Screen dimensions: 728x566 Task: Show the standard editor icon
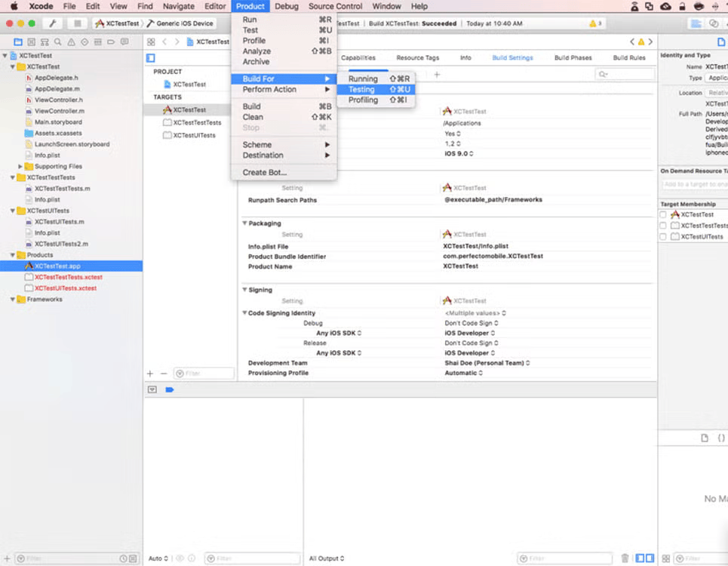tap(696, 23)
